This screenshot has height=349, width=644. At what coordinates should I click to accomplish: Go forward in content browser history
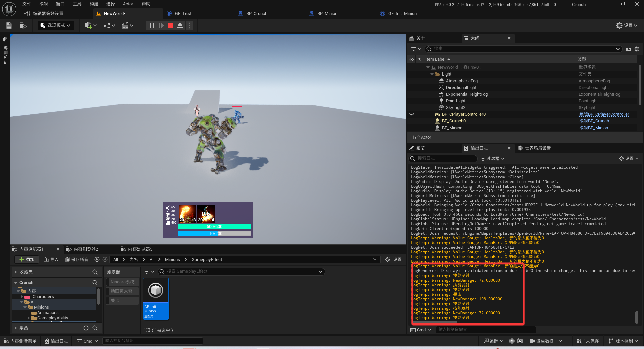pos(105,259)
